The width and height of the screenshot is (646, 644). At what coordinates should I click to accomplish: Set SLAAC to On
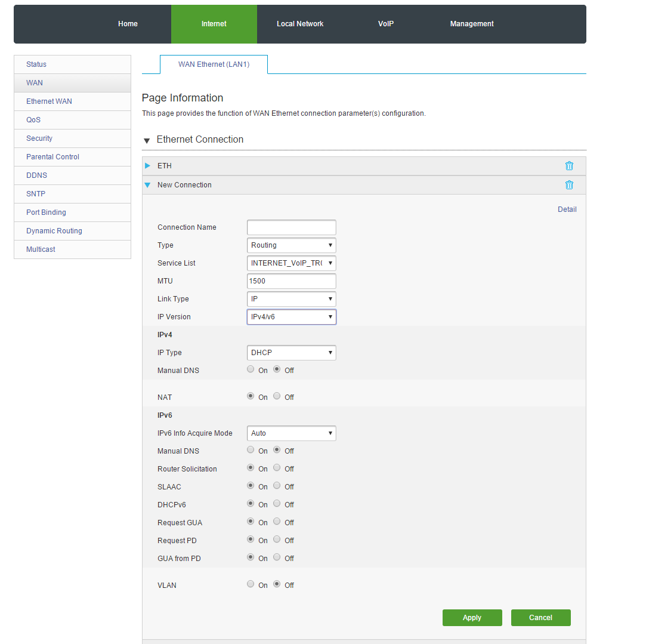(251, 485)
